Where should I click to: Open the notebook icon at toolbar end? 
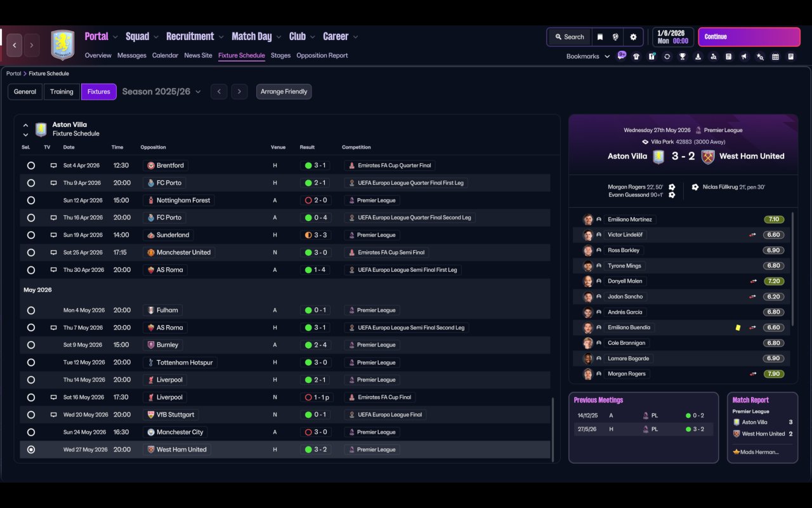791,57
